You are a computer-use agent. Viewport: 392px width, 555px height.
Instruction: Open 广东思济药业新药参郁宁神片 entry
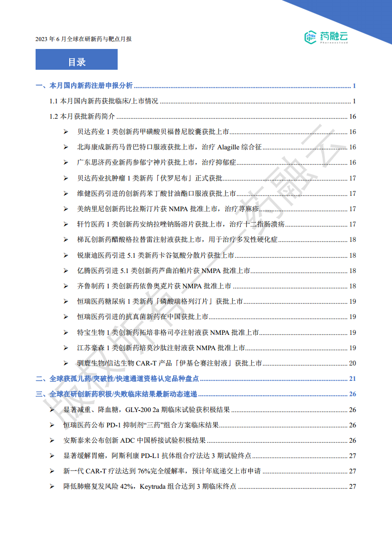[x=210, y=162]
